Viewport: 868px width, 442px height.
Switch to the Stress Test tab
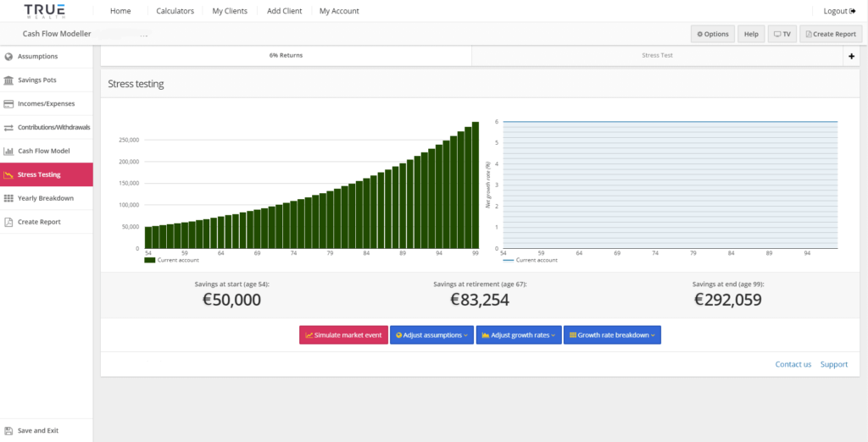[x=657, y=56]
